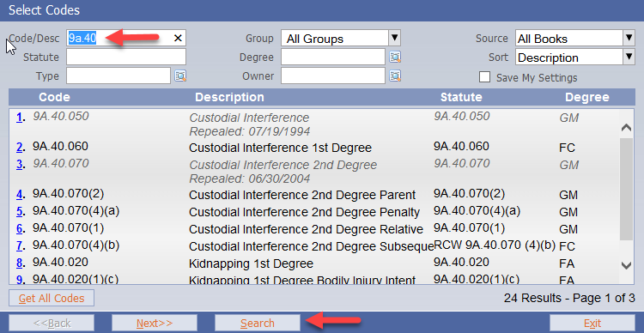
Task: Open result link number 1
Action: (x=19, y=118)
